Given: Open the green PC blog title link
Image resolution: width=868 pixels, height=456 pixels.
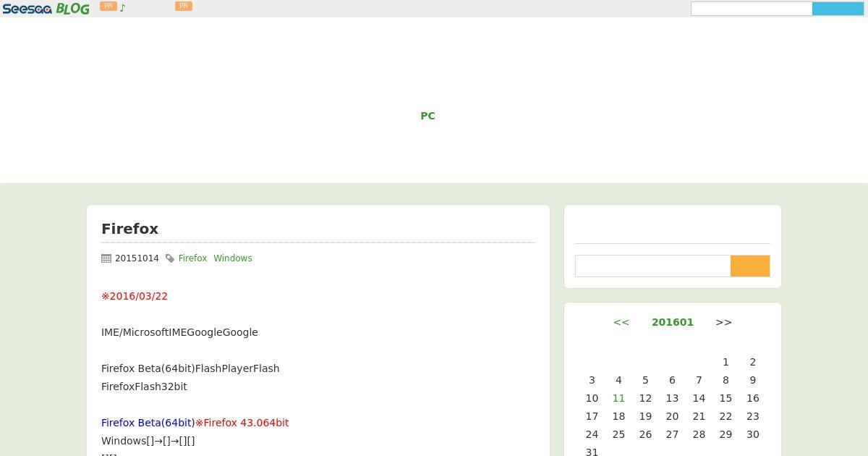Looking at the screenshot, I should coord(427,116).
